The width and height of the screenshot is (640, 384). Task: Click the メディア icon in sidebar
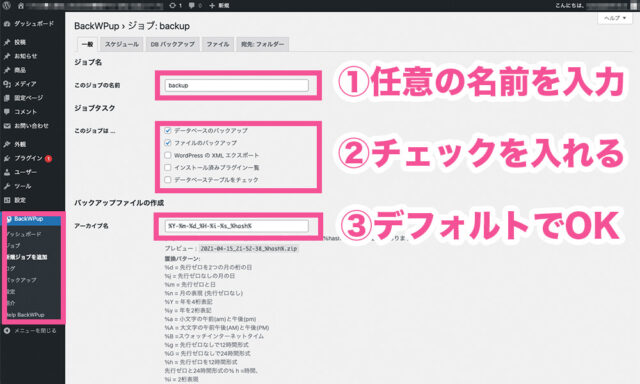pyautogui.click(x=7, y=84)
